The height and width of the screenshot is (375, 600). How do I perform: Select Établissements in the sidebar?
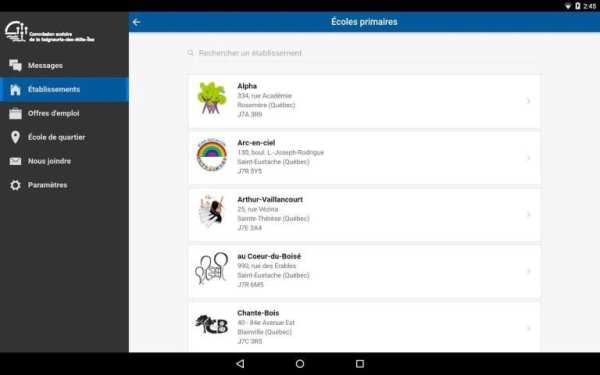click(x=64, y=90)
